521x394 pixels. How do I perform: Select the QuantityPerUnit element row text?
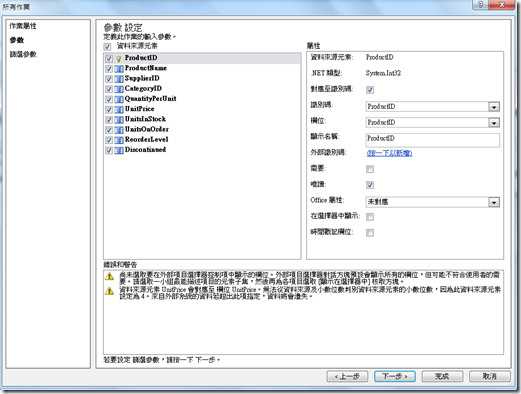[x=150, y=99]
